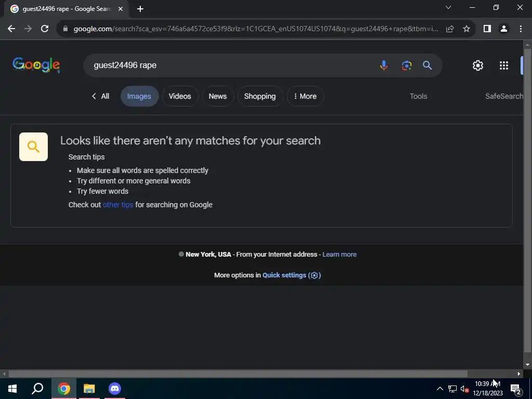532x399 pixels.
Task: Open the Chrome three-dot menu
Action: [521, 29]
